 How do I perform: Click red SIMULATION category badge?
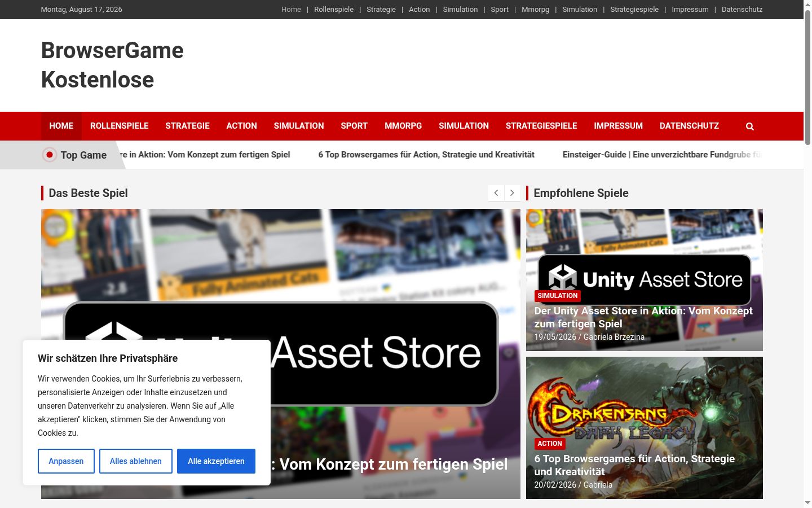click(557, 296)
